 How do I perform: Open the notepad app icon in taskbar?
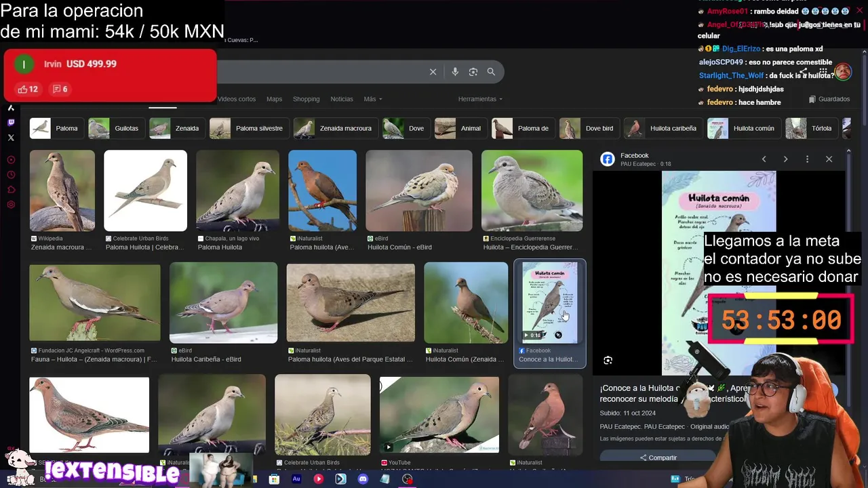point(385,479)
